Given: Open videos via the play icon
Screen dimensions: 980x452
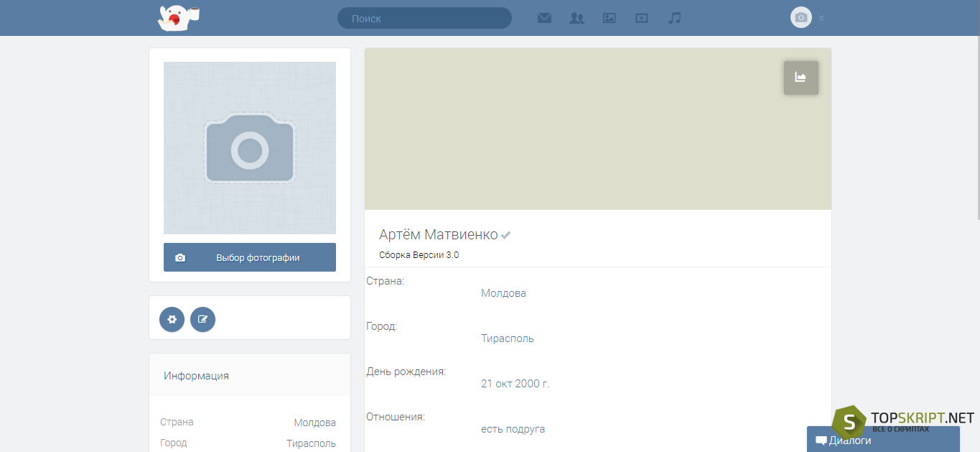Looking at the screenshot, I should click(641, 18).
